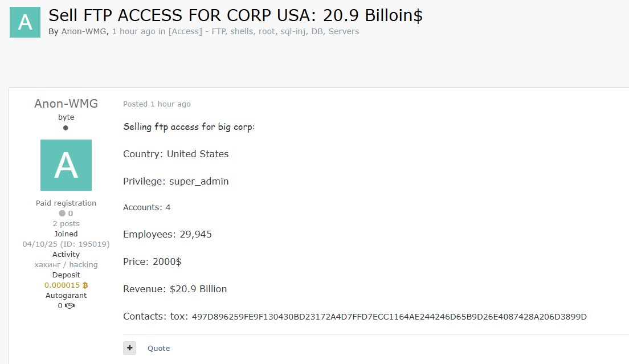Open the Anon-WMG author link in the byline
The width and height of the screenshot is (629, 364).
point(84,31)
